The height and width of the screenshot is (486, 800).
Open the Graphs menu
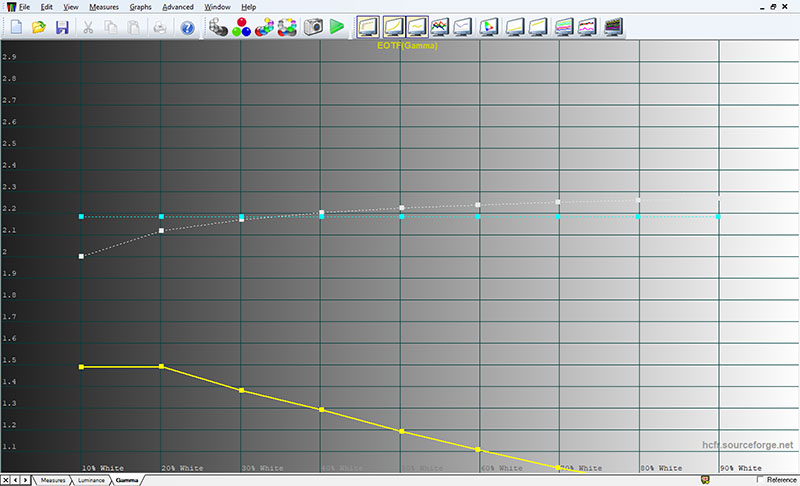click(x=140, y=7)
